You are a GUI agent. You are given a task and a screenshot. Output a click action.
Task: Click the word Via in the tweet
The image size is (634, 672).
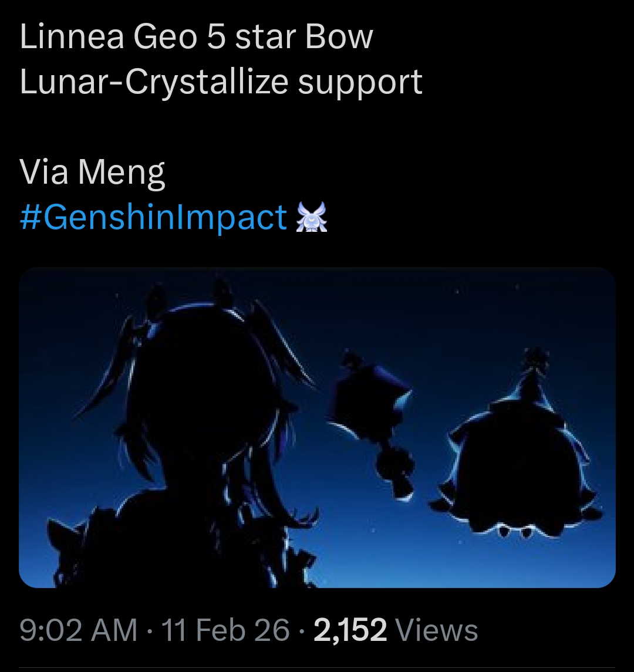click(x=43, y=171)
